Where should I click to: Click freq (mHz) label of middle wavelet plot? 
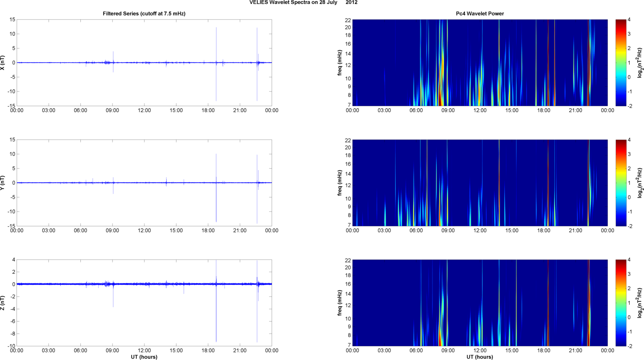tap(339, 183)
